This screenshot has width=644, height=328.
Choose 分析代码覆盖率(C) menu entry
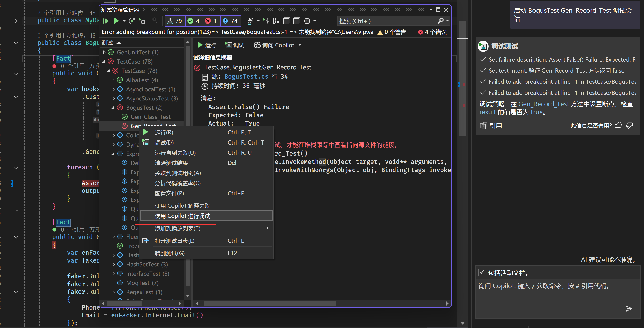[206, 183]
